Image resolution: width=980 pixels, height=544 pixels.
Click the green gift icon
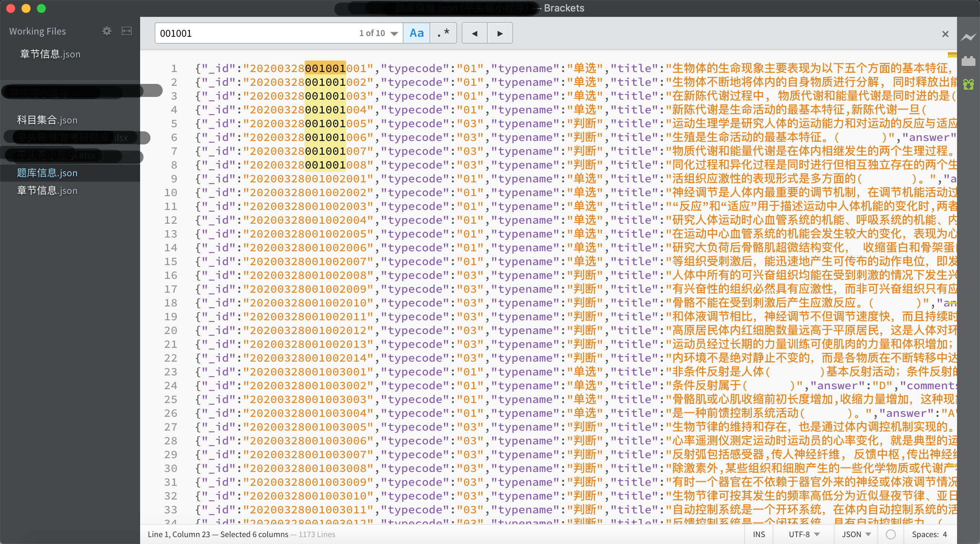coord(969,84)
